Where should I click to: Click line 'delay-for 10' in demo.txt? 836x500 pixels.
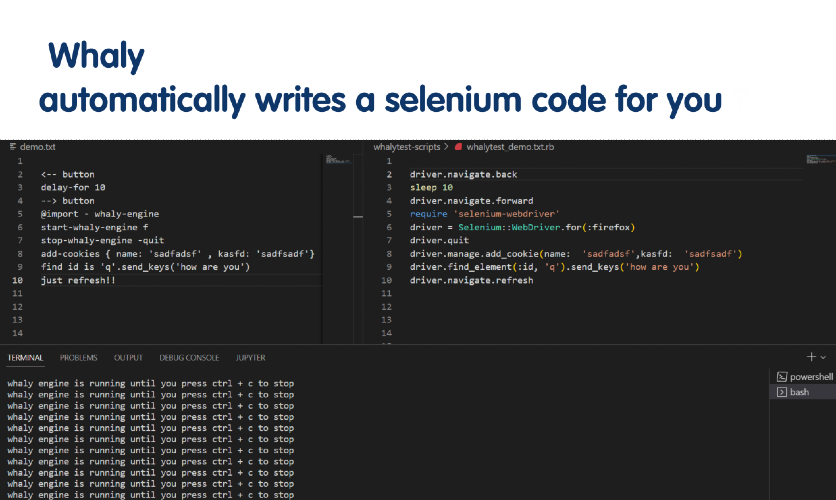[x=73, y=187]
